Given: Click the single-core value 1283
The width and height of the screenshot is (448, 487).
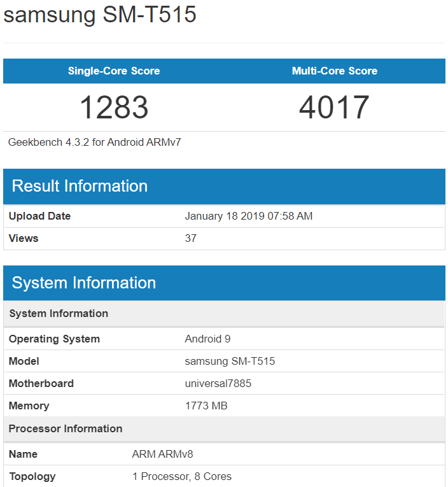Looking at the screenshot, I should tap(114, 107).
